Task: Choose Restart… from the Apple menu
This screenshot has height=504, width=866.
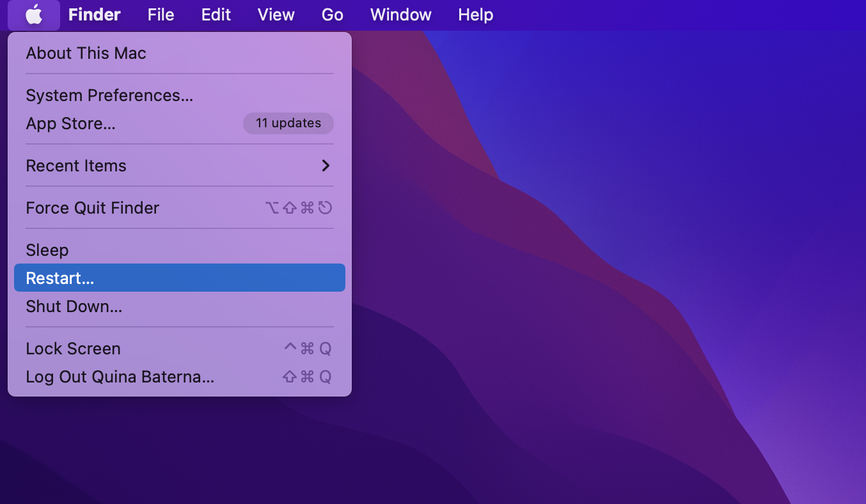Action: (x=180, y=278)
